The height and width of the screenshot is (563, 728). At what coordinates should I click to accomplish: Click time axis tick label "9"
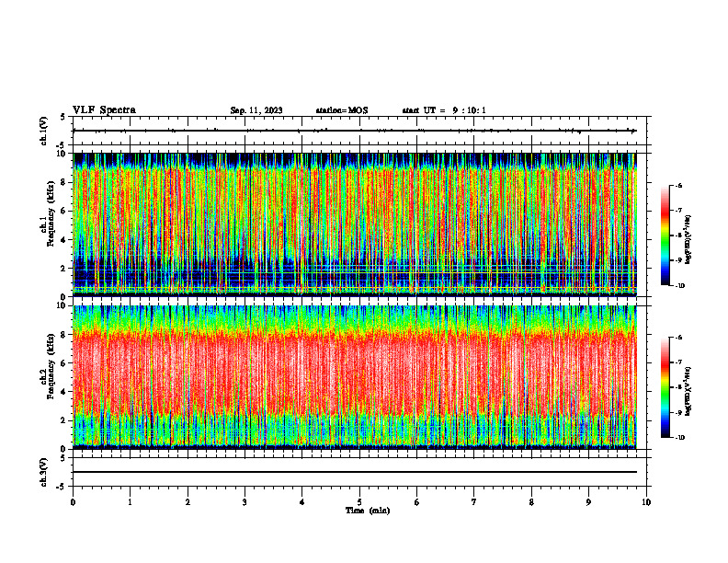point(588,502)
